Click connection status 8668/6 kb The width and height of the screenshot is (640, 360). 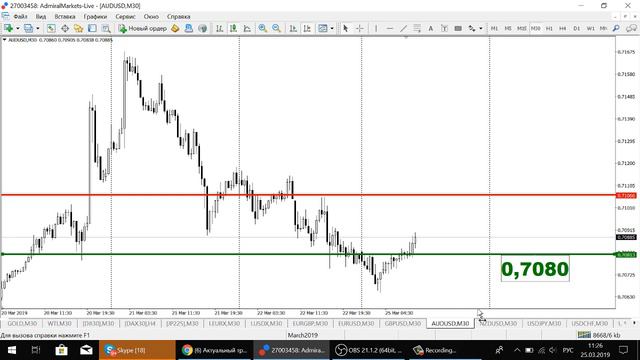599,335
